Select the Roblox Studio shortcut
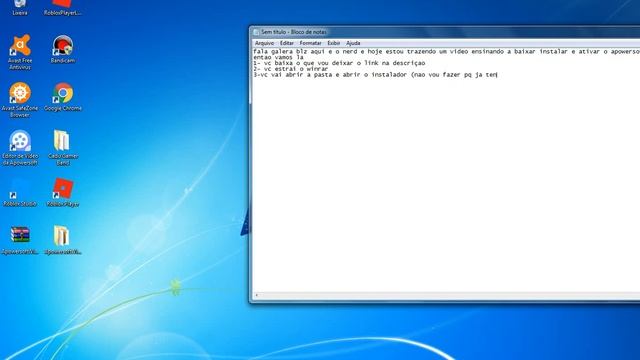Screen dimensions: 640x360 pos(20,193)
